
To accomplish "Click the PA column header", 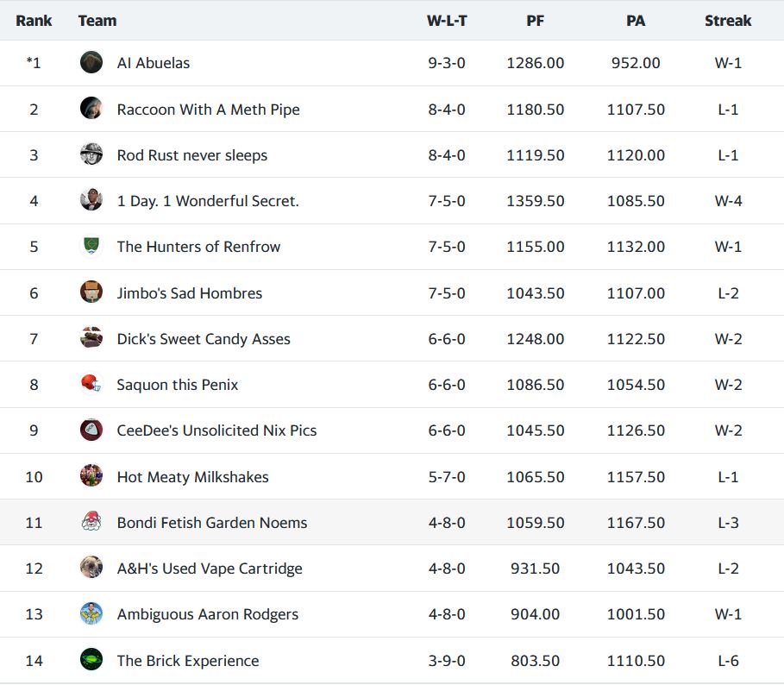I will click(636, 21).
